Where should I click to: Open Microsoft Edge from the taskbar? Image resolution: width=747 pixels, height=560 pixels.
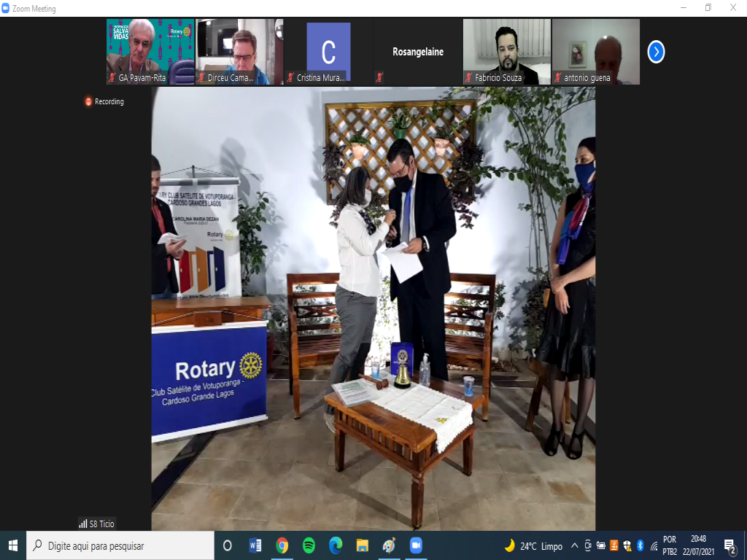(336, 545)
